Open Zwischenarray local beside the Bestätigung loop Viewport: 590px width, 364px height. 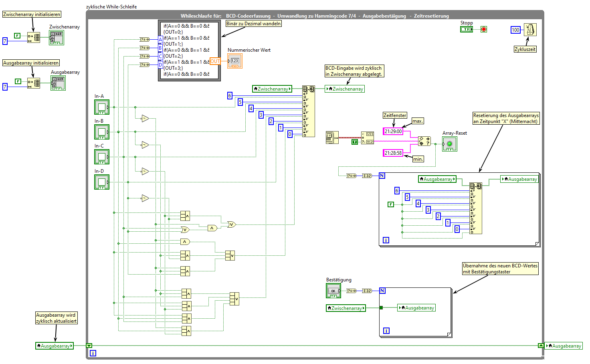pos(346,308)
